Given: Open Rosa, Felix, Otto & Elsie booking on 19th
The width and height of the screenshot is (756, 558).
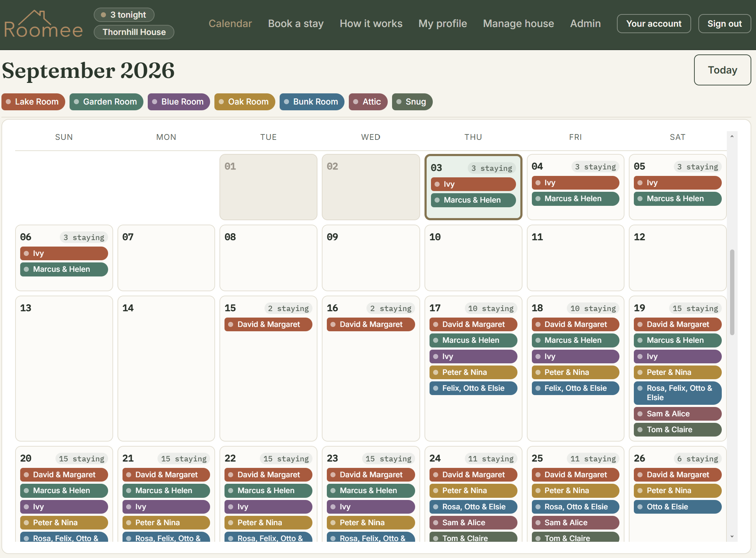Looking at the screenshot, I should (x=677, y=393).
